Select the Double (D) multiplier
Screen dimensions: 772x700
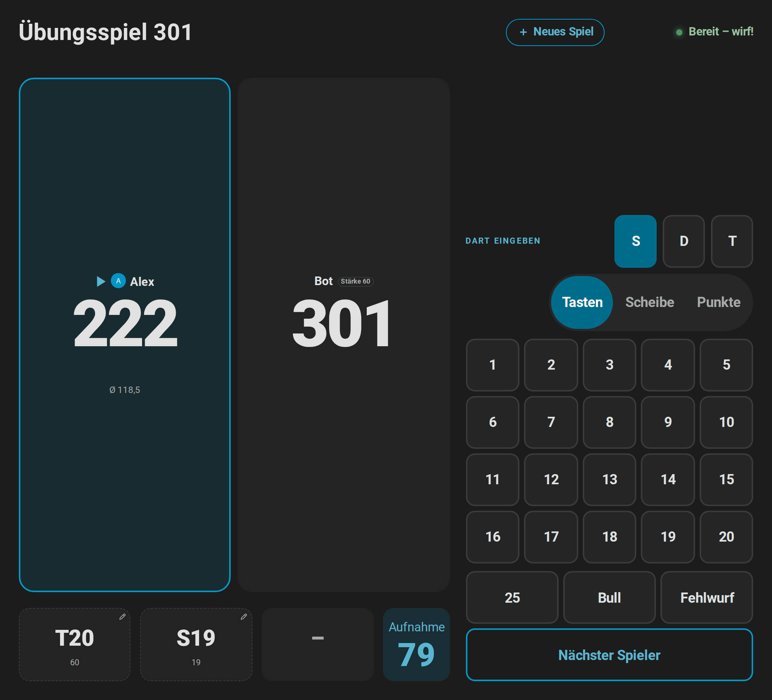(x=683, y=241)
